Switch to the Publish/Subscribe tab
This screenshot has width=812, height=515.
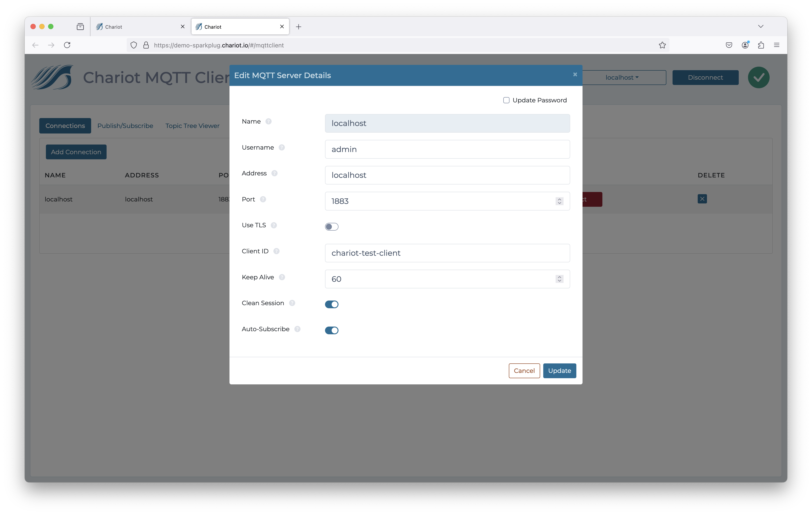(125, 126)
